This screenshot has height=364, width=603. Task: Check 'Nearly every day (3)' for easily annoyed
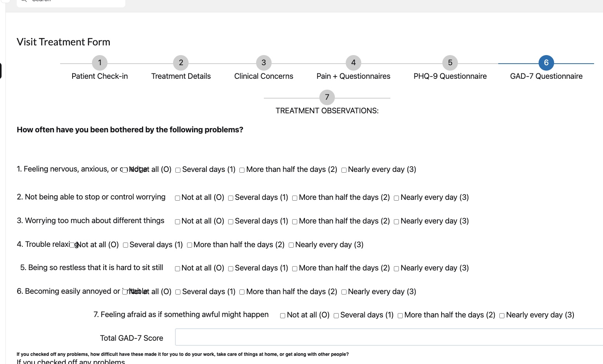344,292
